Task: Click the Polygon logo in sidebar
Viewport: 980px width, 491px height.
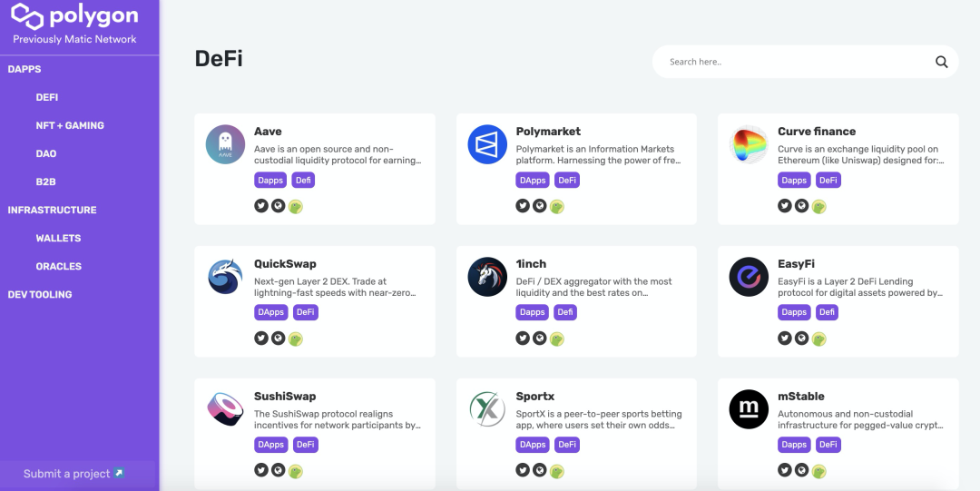Action: [x=74, y=16]
